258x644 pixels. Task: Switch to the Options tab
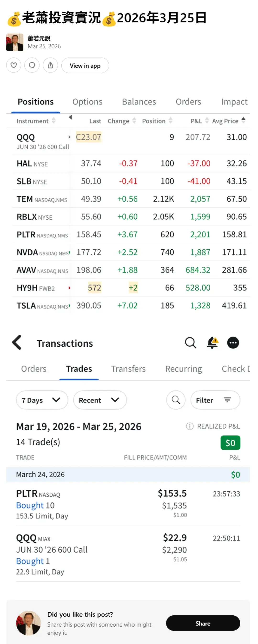coord(87,102)
